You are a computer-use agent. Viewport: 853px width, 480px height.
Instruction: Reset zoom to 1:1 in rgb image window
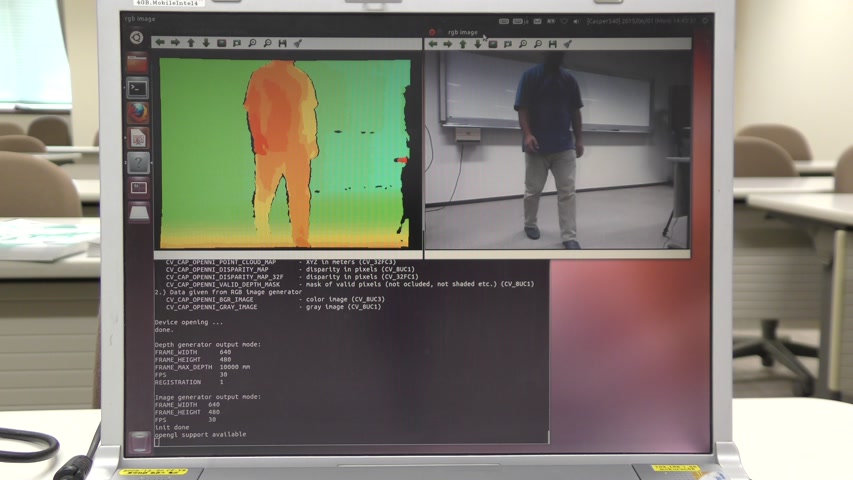point(493,44)
